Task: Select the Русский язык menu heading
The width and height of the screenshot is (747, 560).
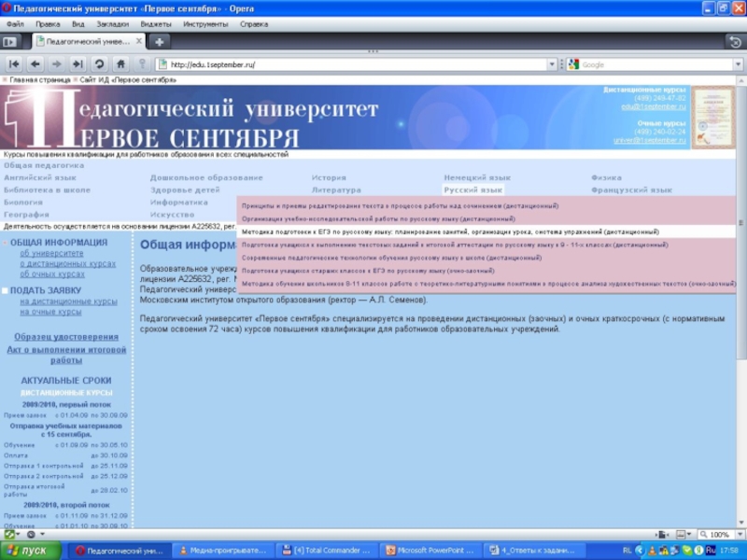Action: click(x=473, y=190)
